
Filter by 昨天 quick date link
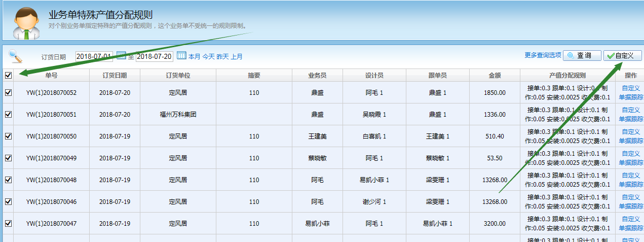click(x=222, y=57)
